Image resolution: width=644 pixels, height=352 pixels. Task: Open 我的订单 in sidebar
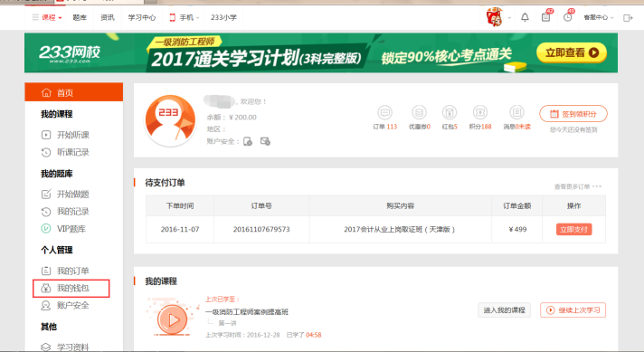(x=72, y=271)
